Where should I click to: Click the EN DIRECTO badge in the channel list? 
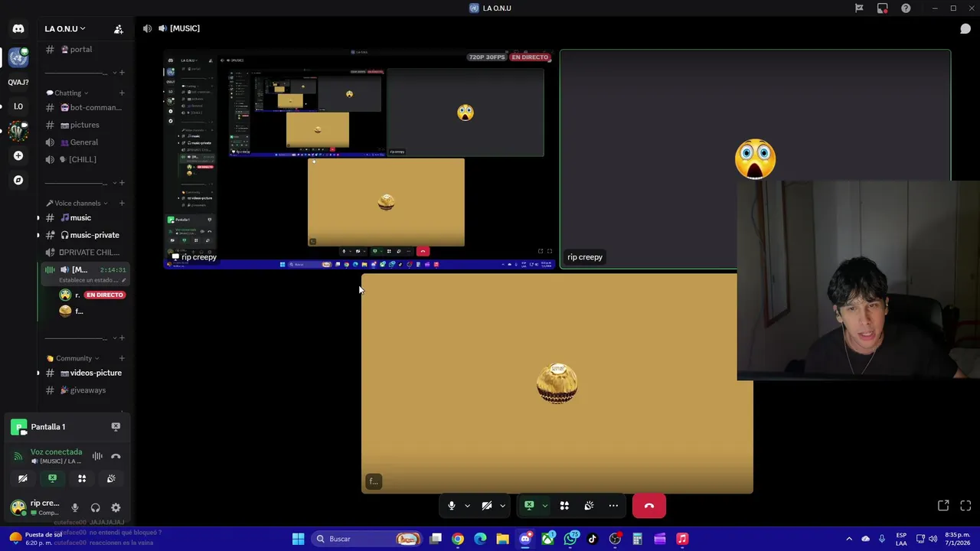coord(105,295)
